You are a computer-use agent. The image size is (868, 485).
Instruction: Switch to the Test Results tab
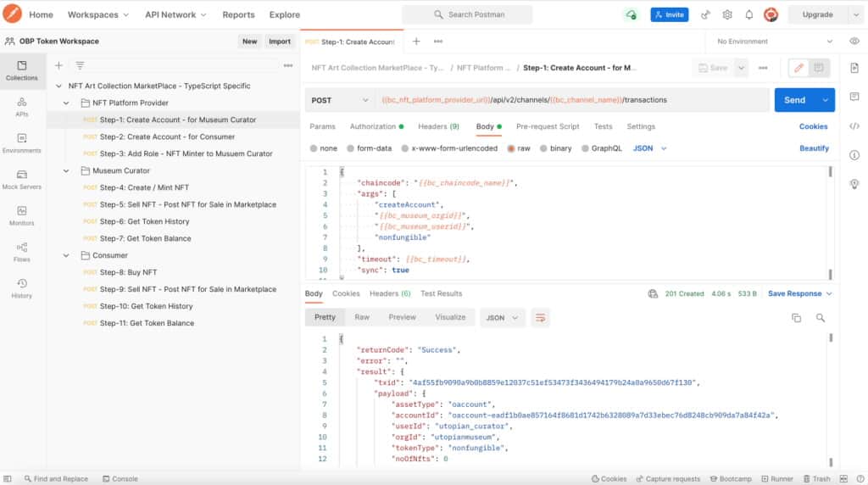(441, 294)
